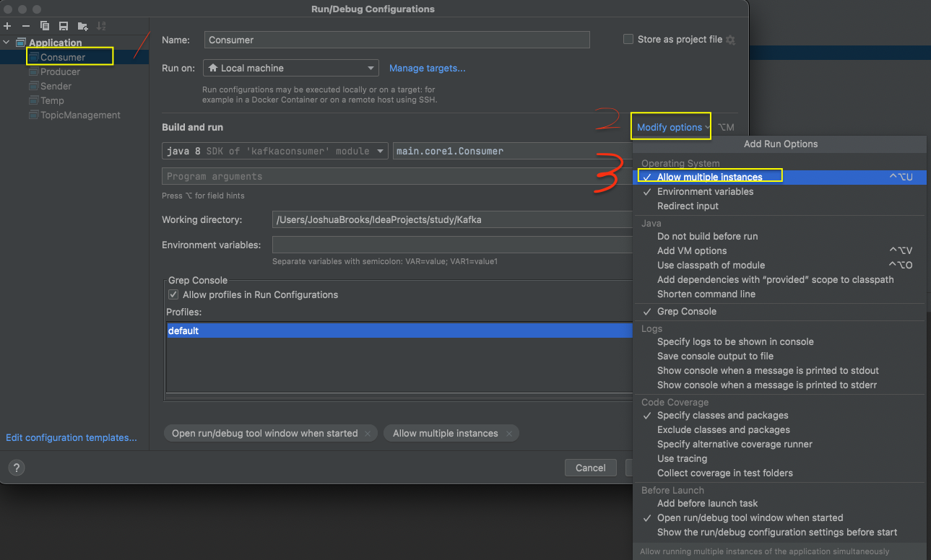This screenshot has width=931, height=560.
Task: Click the Program arguments input field
Action: [x=390, y=176]
